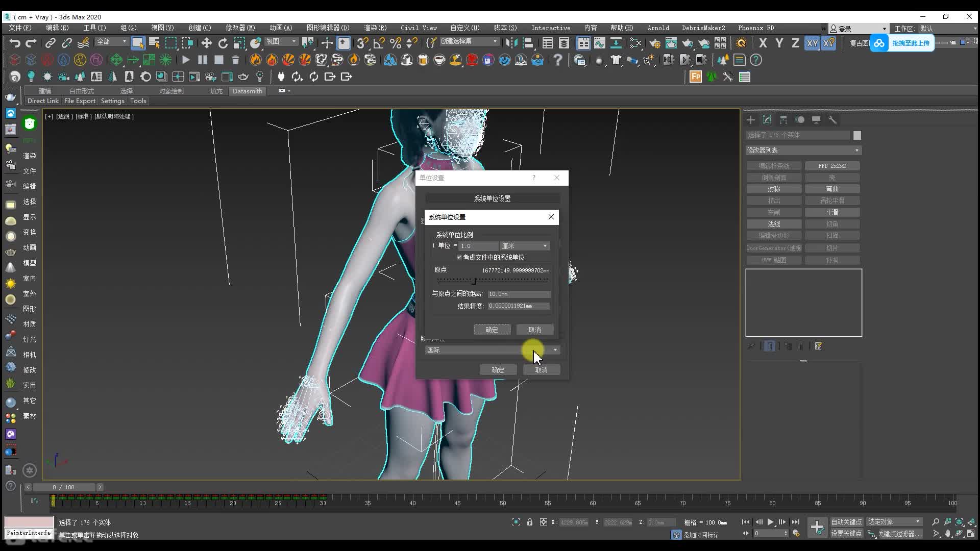
Task: Click the 1.0 unit scale field
Action: [478, 246]
